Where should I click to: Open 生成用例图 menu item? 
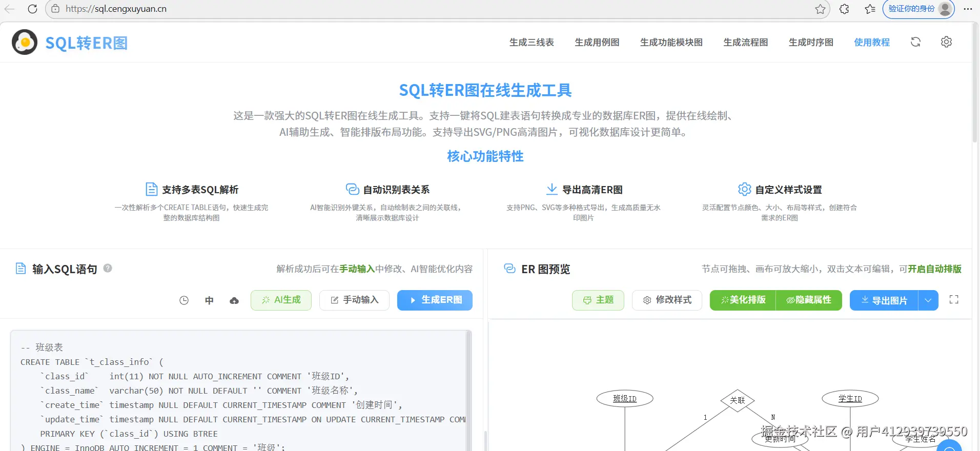597,42
